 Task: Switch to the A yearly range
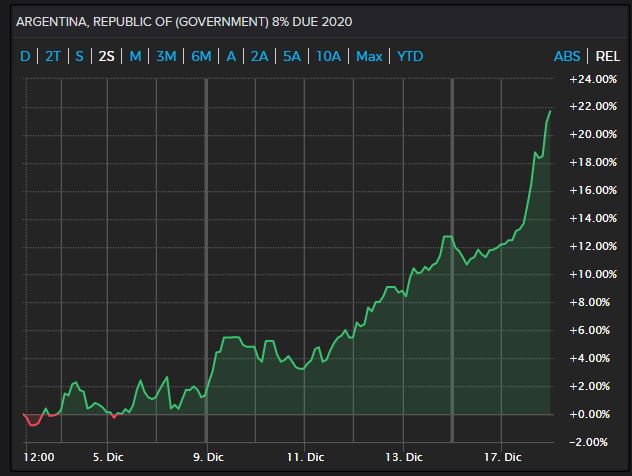click(231, 56)
